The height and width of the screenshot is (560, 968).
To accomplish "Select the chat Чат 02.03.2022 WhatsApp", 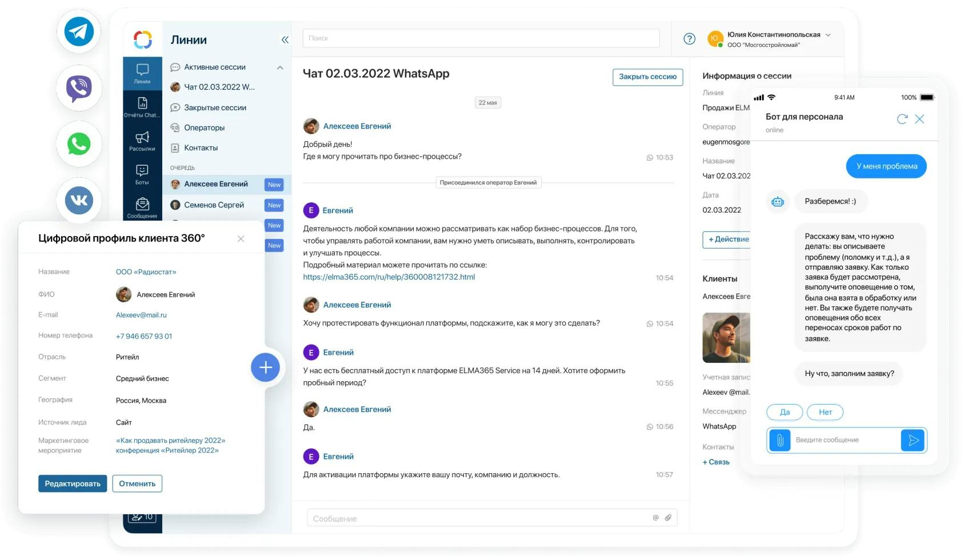I will (x=220, y=87).
